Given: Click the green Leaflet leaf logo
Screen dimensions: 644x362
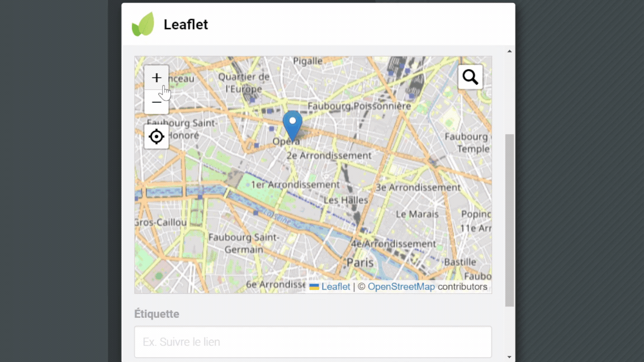Looking at the screenshot, I should click(143, 25).
